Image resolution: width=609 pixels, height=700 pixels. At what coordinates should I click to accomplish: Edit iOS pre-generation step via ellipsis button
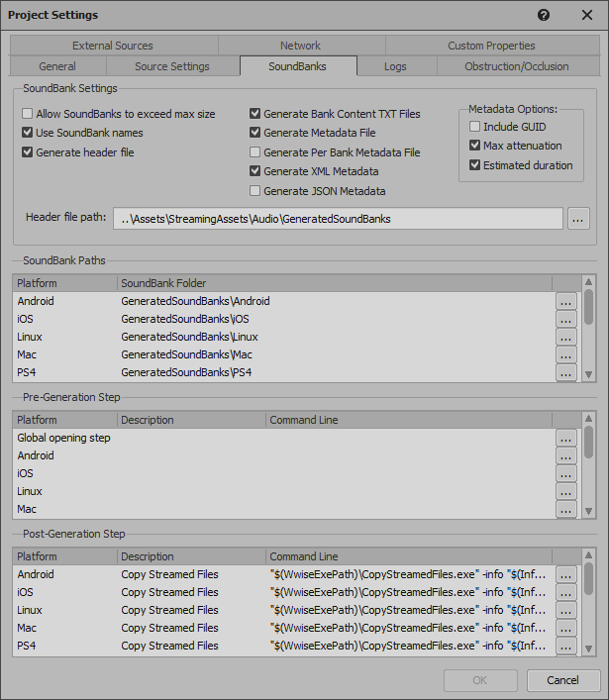click(565, 474)
